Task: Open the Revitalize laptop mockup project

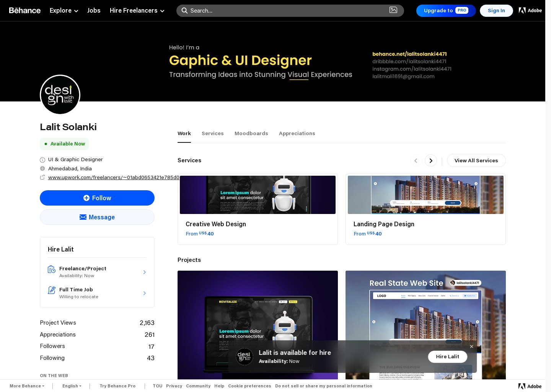Action: pyautogui.click(x=258, y=325)
